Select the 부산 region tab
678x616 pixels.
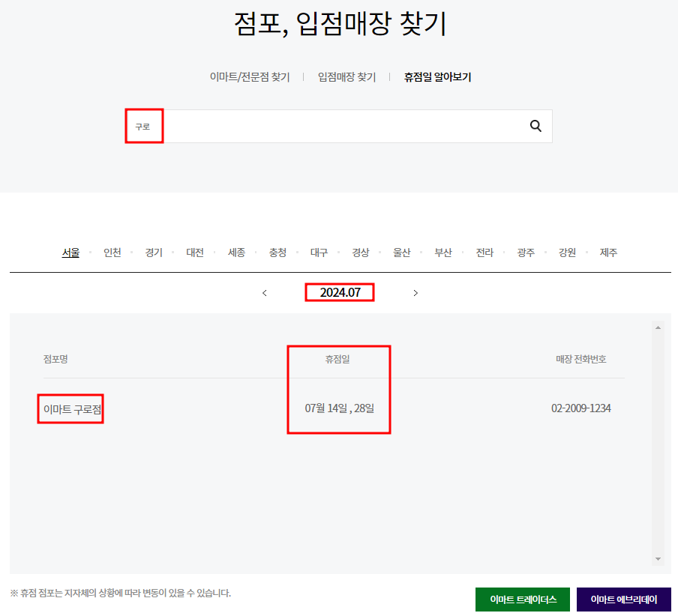(443, 253)
